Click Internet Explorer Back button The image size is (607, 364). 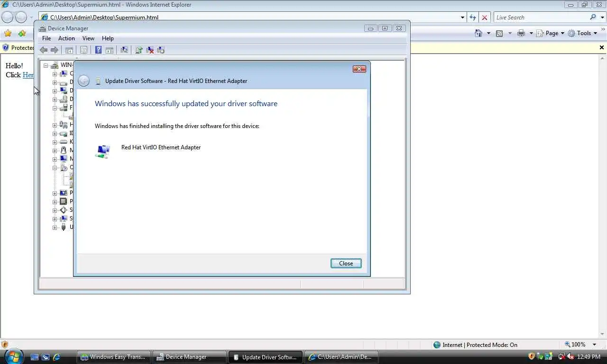(8, 17)
